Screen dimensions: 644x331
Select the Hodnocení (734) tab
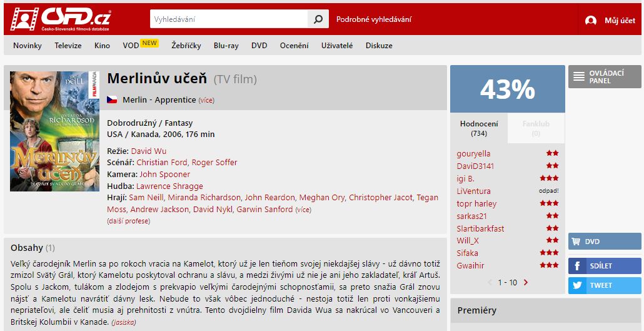(479, 128)
